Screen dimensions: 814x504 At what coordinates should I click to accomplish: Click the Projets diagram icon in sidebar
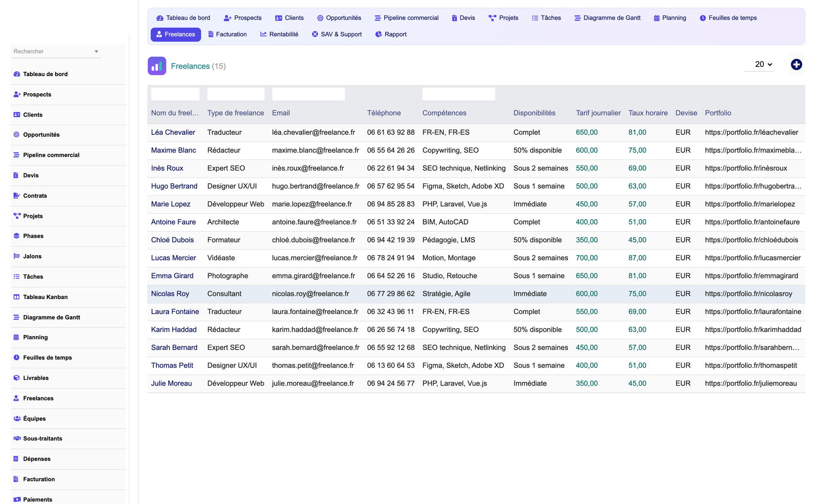(17, 216)
